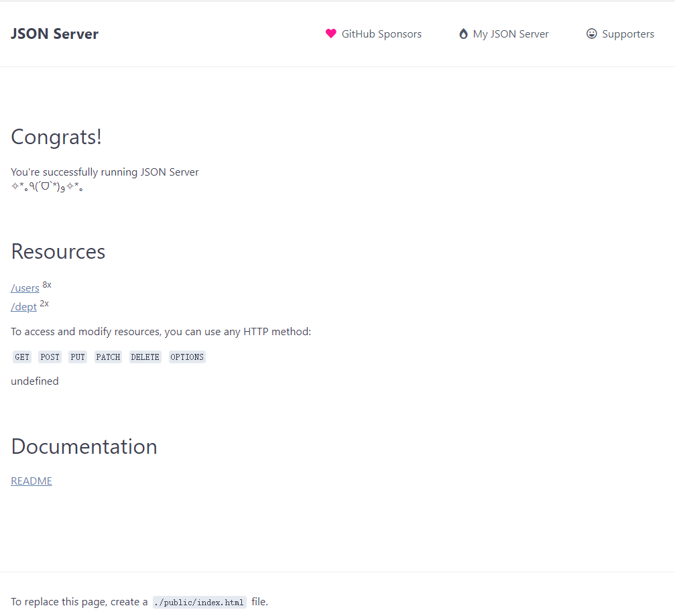Click the smiley face Supporters icon
Viewport: 675px width, 616px height.
pos(592,34)
